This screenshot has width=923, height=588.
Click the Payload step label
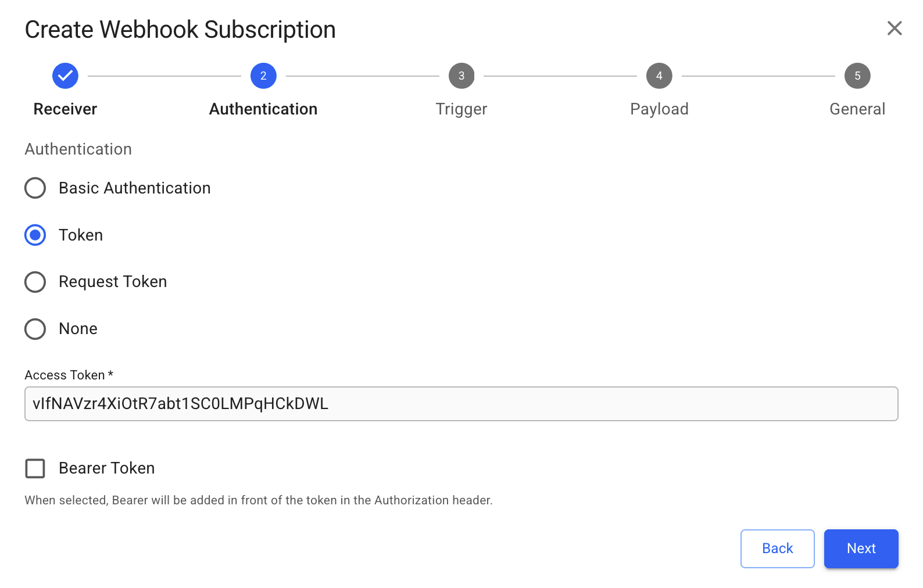click(x=659, y=109)
